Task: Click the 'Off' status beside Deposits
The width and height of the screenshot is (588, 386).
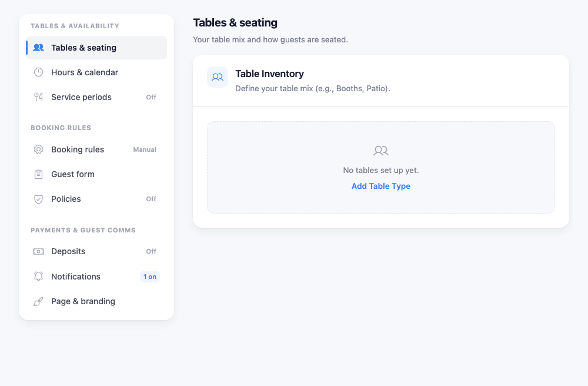Action: tap(151, 251)
